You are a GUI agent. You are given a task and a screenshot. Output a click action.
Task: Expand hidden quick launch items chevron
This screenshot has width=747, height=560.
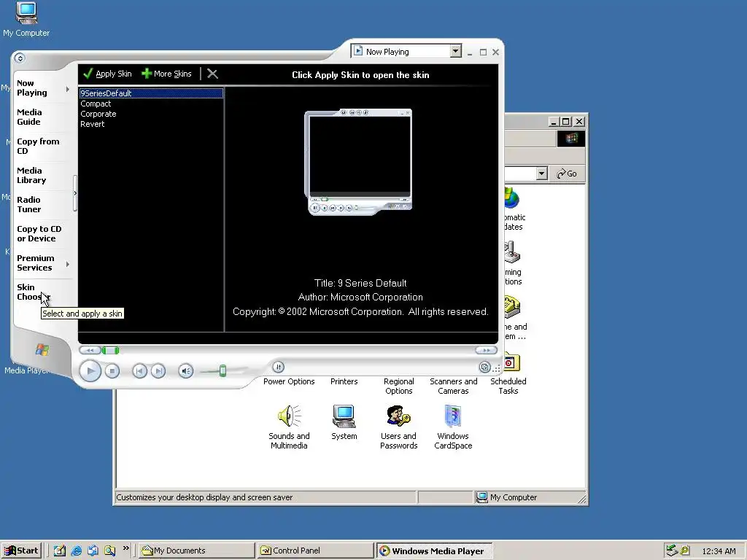125,548
